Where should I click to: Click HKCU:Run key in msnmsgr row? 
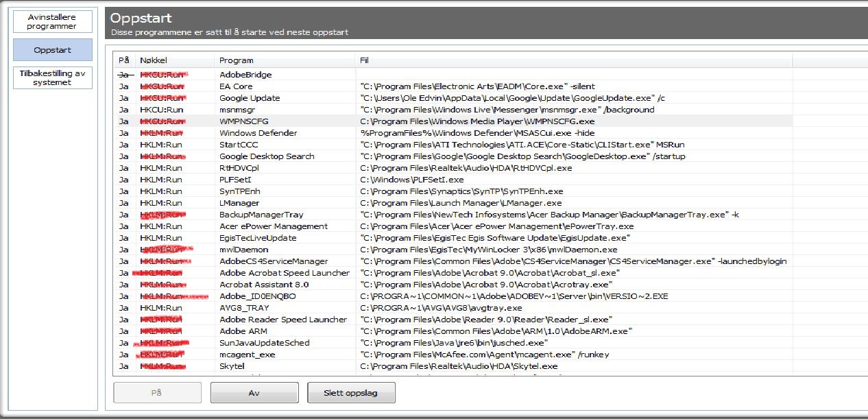coord(161,110)
